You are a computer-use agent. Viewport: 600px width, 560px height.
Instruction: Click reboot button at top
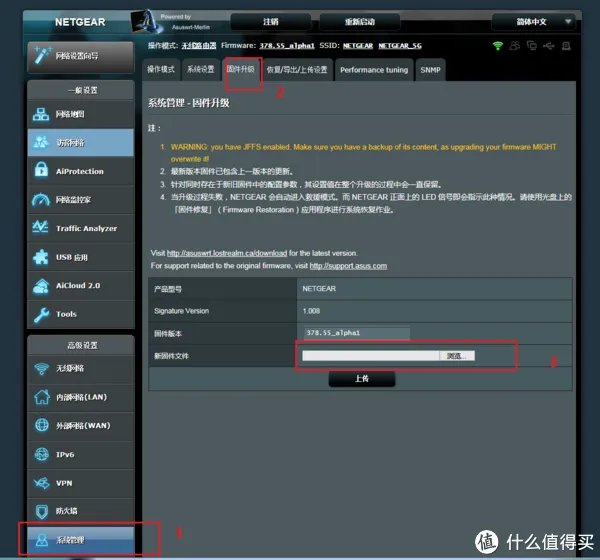(360, 22)
